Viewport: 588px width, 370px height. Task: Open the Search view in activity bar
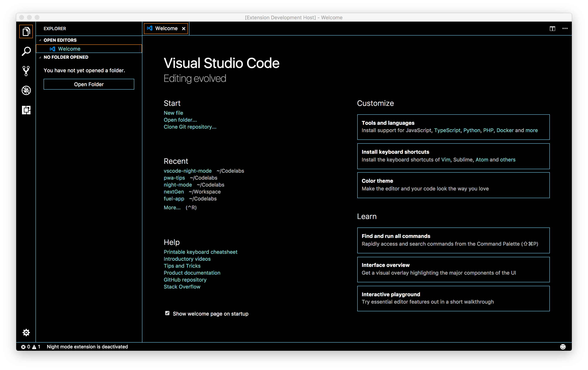(x=26, y=51)
